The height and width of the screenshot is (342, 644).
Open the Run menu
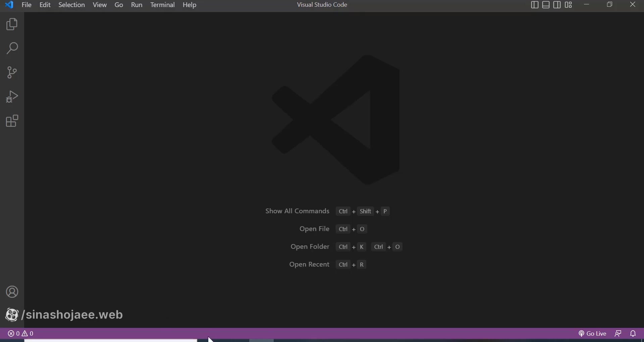tap(137, 5)
